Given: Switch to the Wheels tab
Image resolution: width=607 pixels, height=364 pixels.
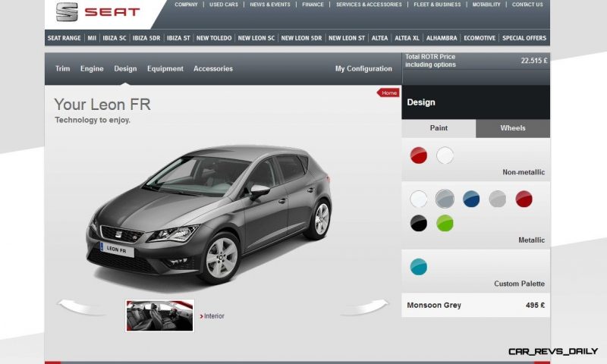Looking at the screenshot, I should coord(513,128).
